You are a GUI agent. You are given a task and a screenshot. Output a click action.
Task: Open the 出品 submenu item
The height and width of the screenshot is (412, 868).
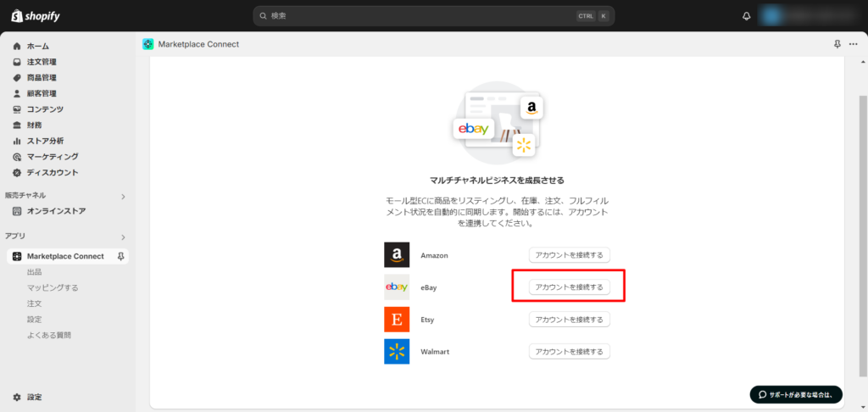click(34, 272)
